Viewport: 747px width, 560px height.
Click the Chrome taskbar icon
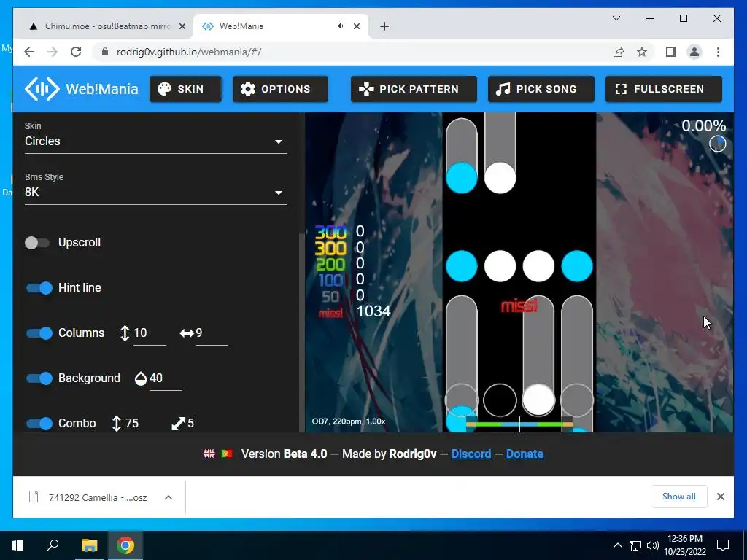125,545
